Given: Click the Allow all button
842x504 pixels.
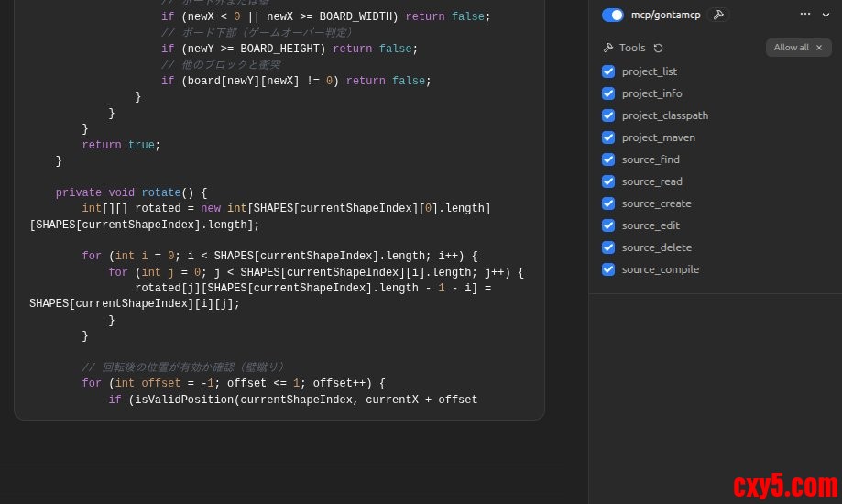Looking at the screenshot, I should click(791, 48).
